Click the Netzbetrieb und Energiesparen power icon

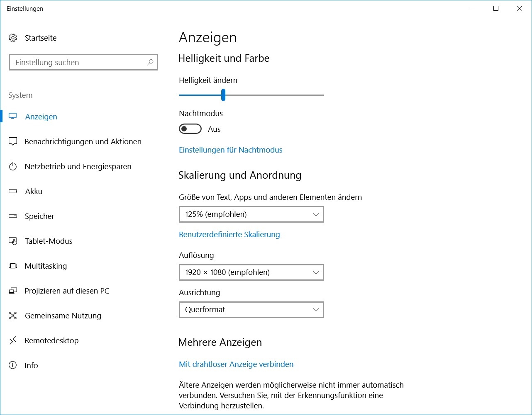13,167
